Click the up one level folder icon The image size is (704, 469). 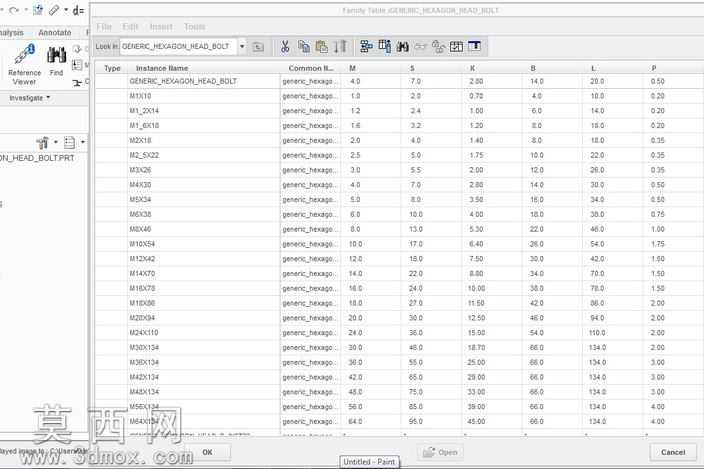[x=258, y=47]
